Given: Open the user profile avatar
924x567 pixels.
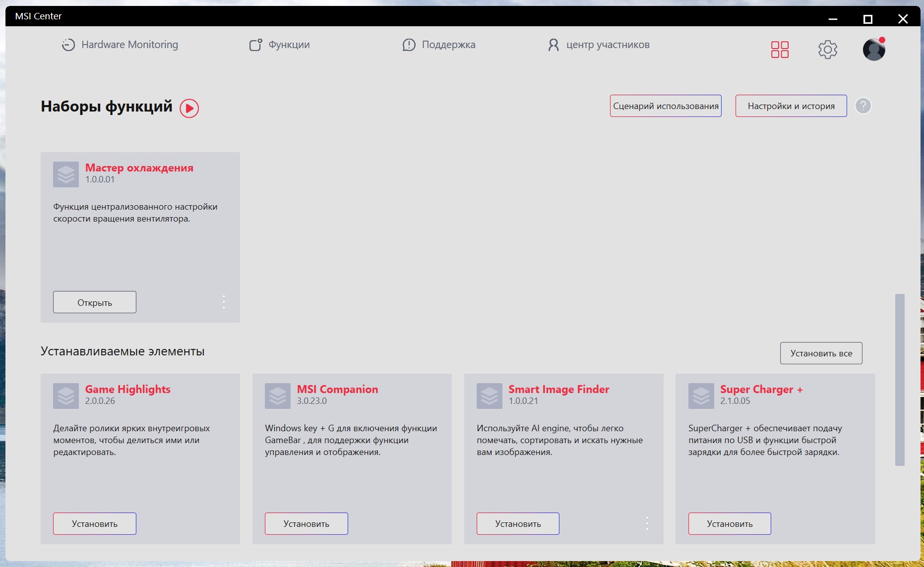Looking at the screenshot, I should (x=874, y=49).
